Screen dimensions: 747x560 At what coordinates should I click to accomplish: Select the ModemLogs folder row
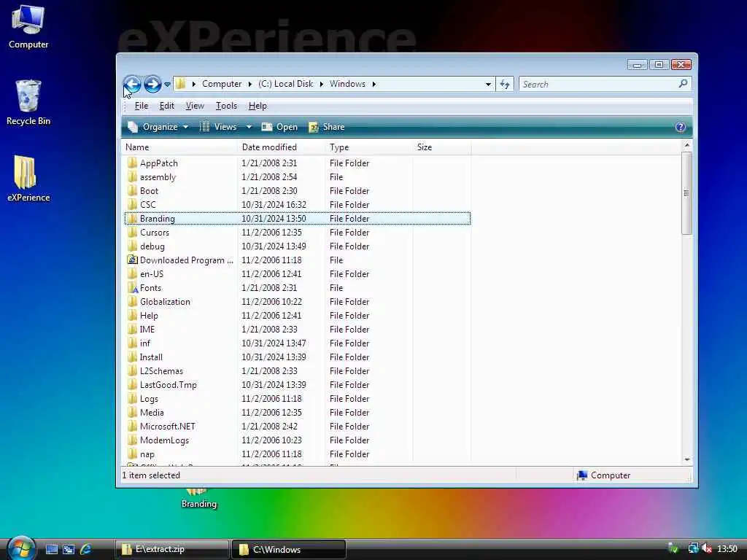[298, 440]
